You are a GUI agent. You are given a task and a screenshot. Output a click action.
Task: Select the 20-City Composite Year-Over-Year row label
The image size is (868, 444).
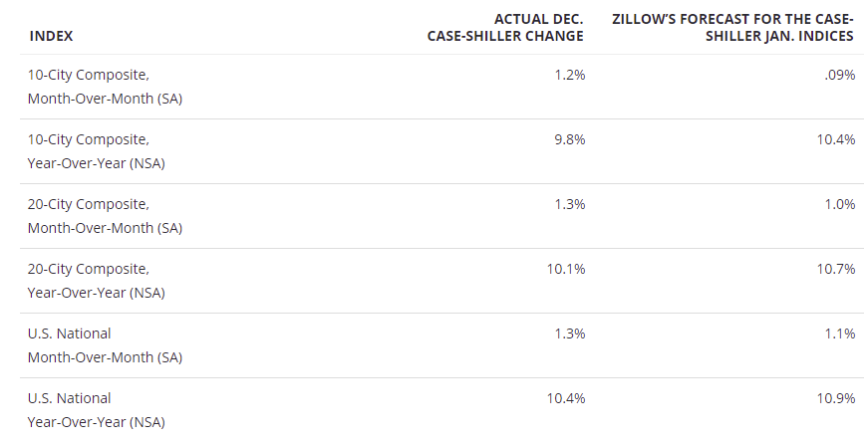(97, 281)
